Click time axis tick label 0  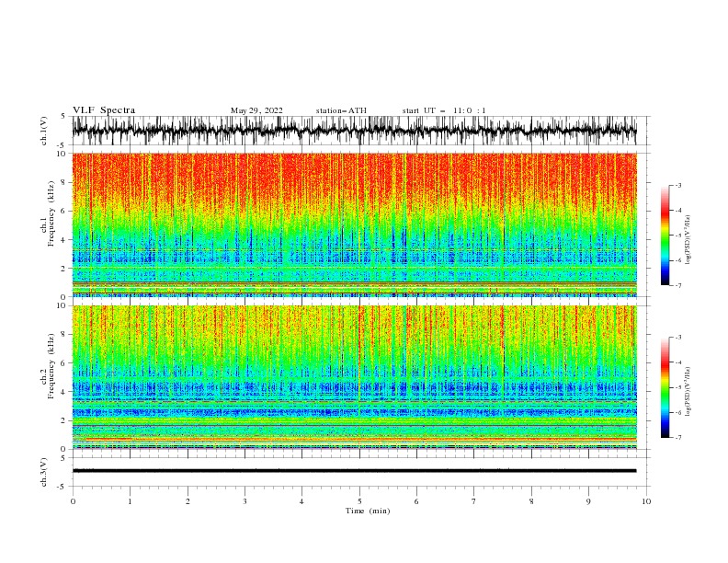(x=73, y=501)
